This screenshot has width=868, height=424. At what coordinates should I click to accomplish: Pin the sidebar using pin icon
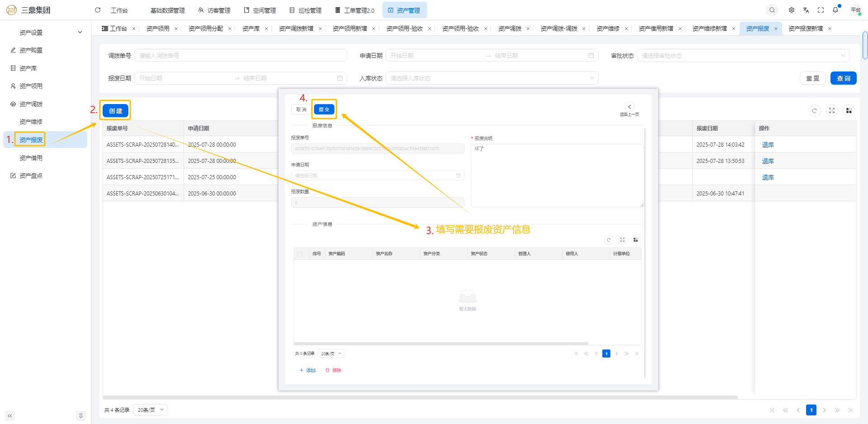[81, 415]
